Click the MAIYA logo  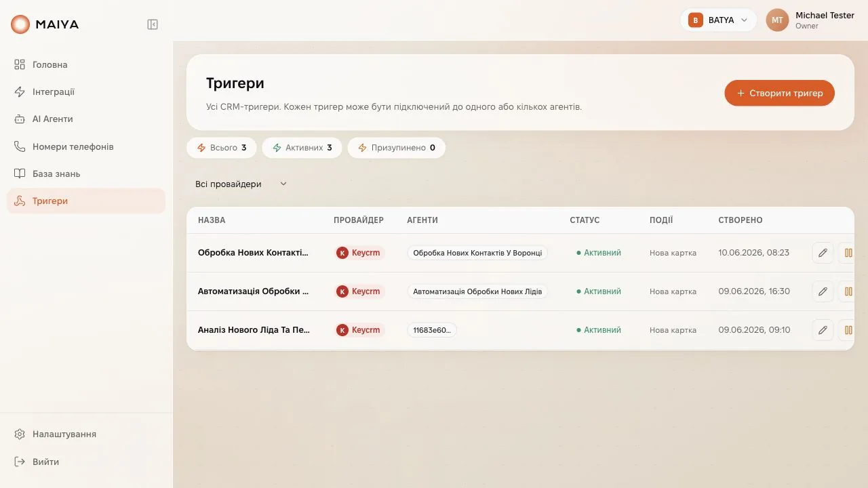45,24
